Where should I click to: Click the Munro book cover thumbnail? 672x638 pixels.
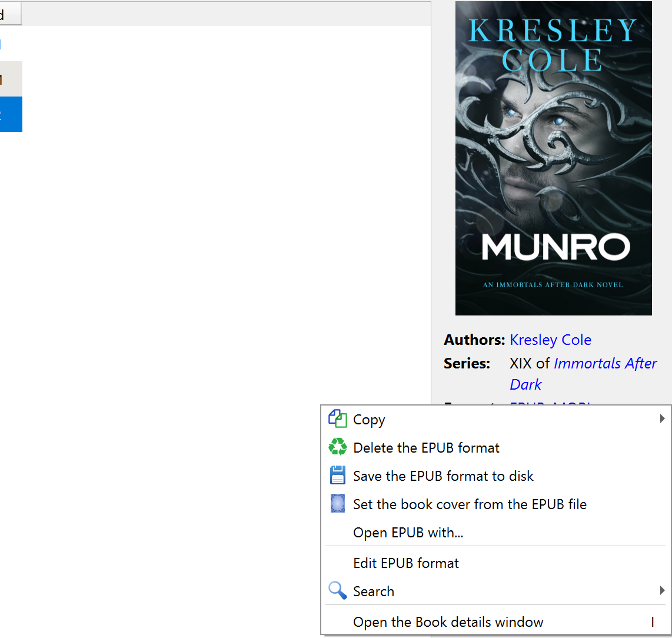pos(553,158)
